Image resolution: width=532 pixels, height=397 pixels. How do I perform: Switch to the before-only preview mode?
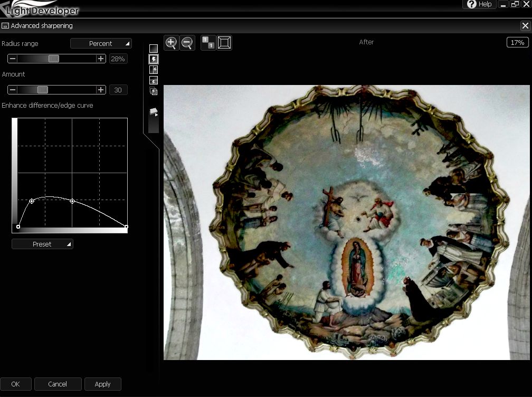[154, 49]
